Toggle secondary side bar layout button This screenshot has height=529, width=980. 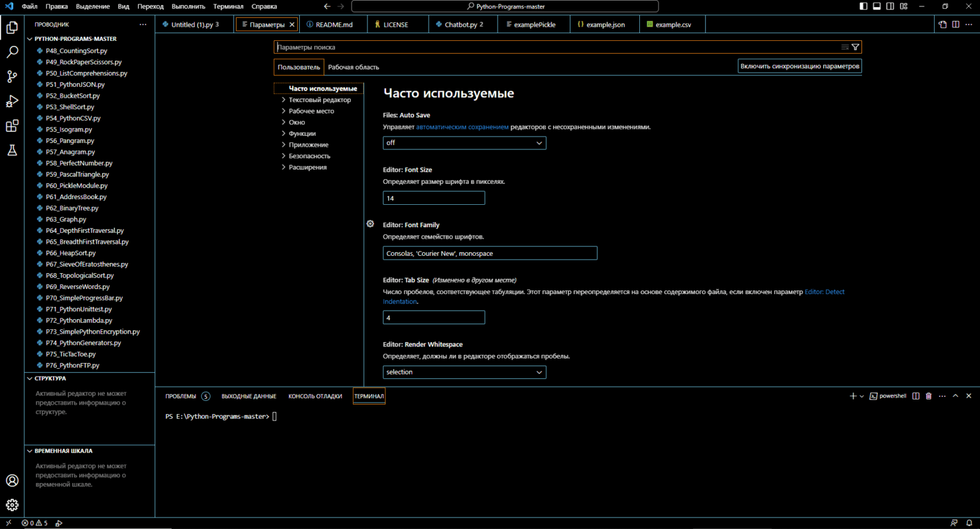tap(890, 6)
